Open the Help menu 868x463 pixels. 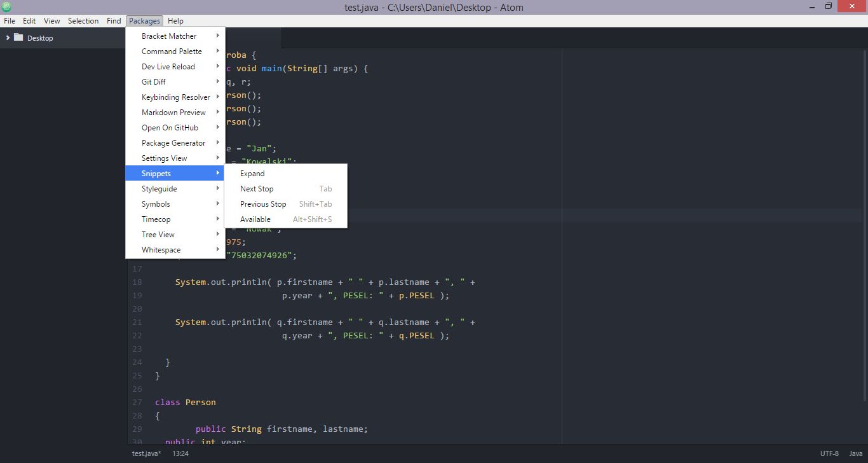click(x=175, y=21)
